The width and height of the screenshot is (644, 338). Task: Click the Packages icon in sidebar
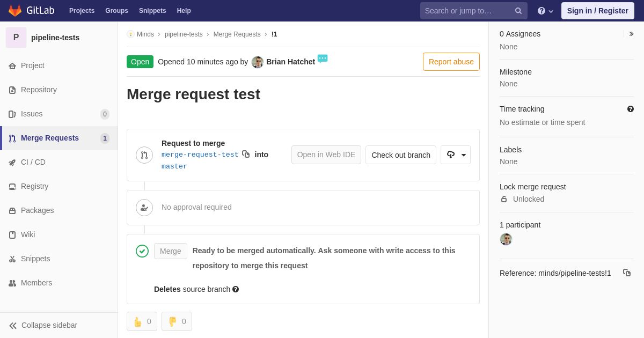[12, 211]
